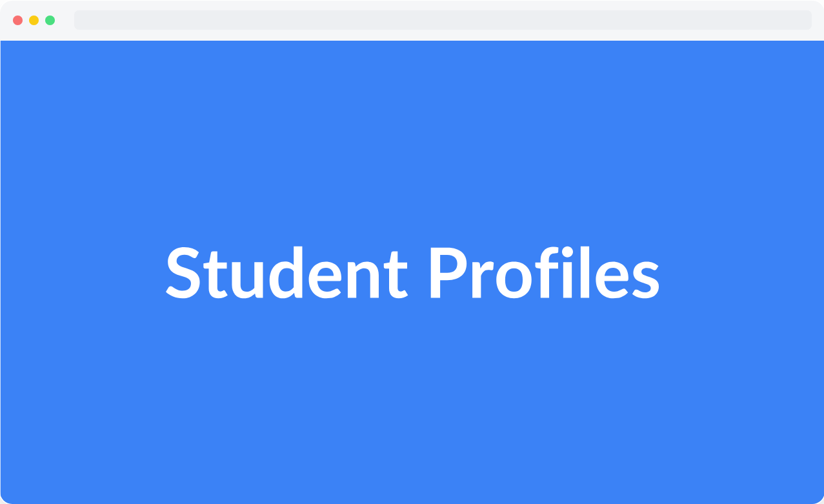Click blue background above the heading
The height and width of the screenshot is (504, 824).
point(412,129)
